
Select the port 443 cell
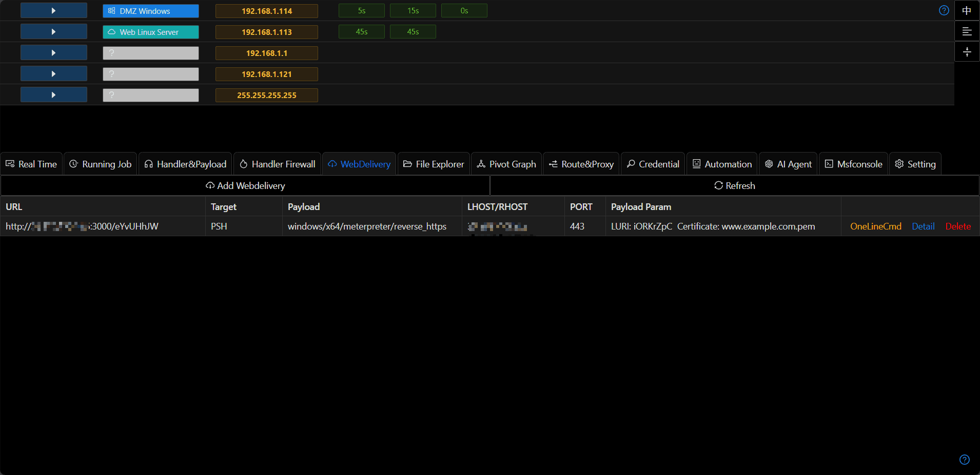coord(585,226)
